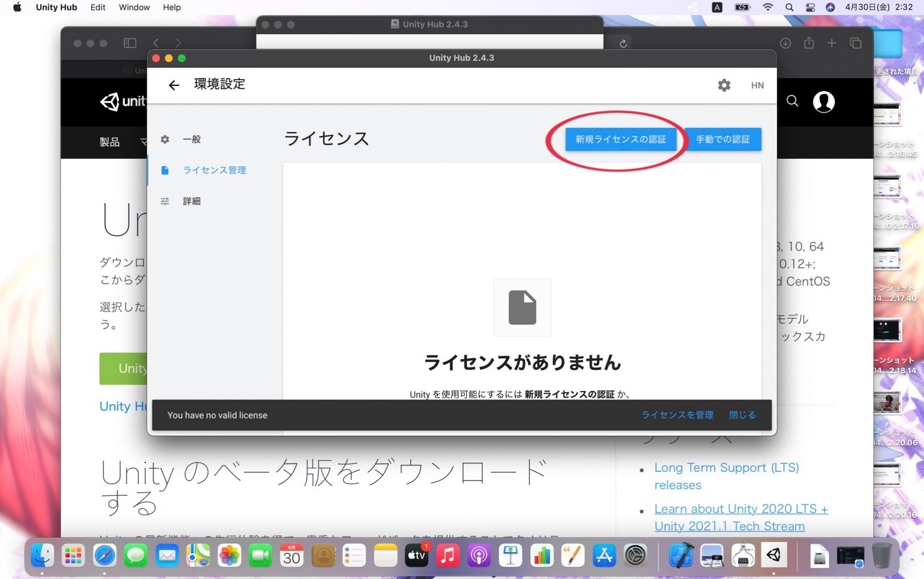Show Safari's tab overview
924x579 pixels.
click(x=856, y=43)
